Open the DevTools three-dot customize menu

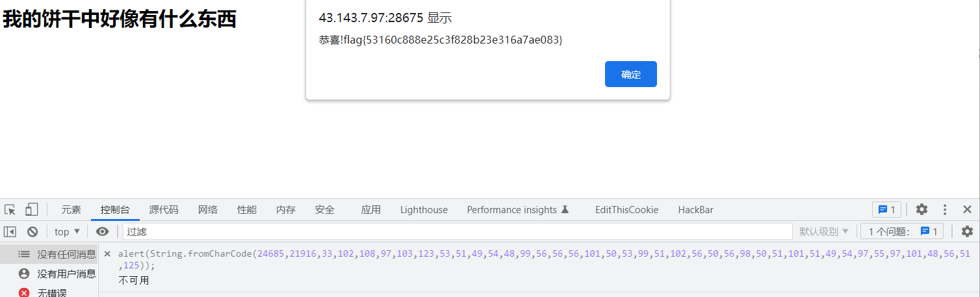(x=945, y=210)
